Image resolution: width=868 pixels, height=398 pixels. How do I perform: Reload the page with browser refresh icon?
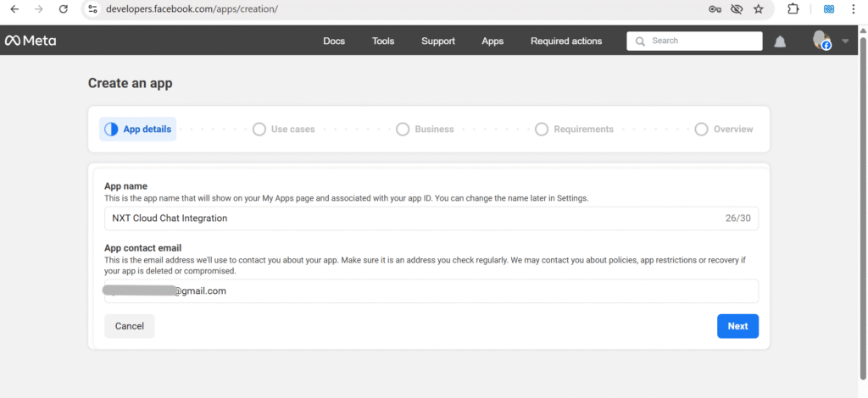(x=63, y=9)
